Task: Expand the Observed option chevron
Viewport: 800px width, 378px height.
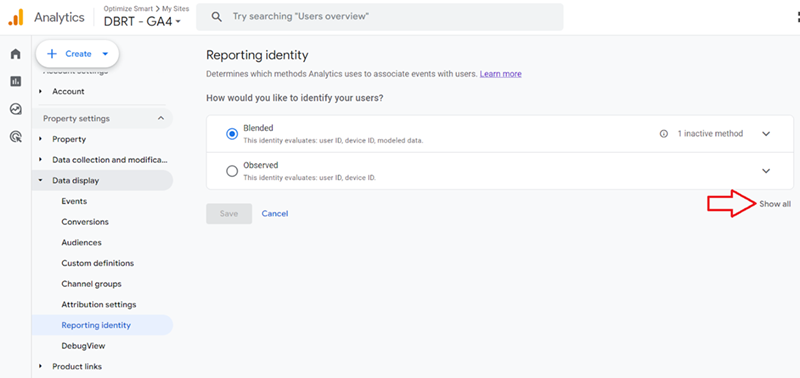Action: pos(766,171)
